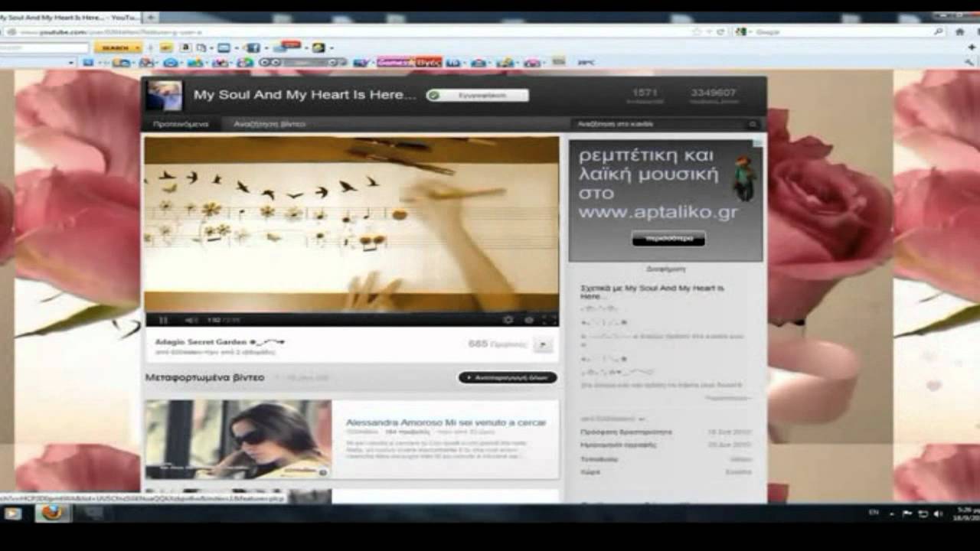This screenshot has height=551, width=980.
Task: Click the plus icon at toolbar right edge
Action: 972,47
